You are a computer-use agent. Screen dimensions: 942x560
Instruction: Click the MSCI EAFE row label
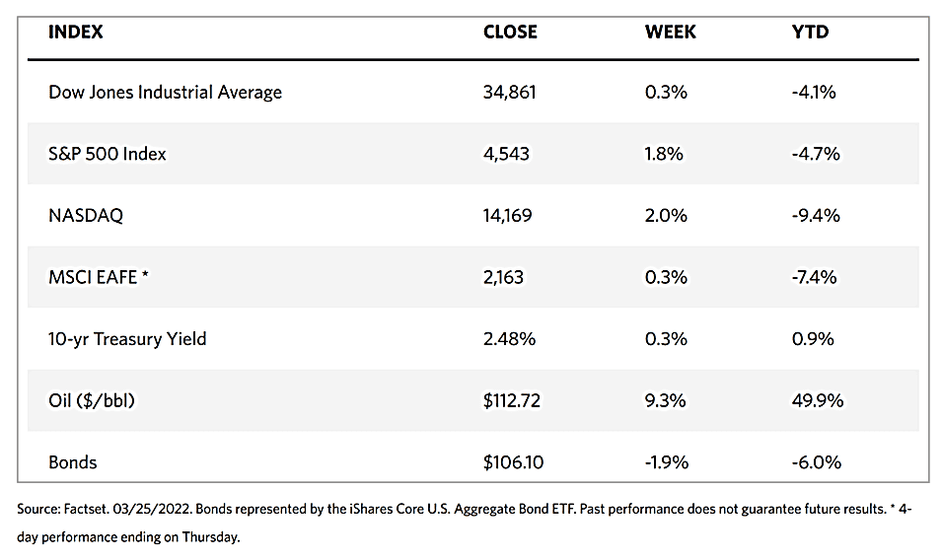tap(98, 277)
